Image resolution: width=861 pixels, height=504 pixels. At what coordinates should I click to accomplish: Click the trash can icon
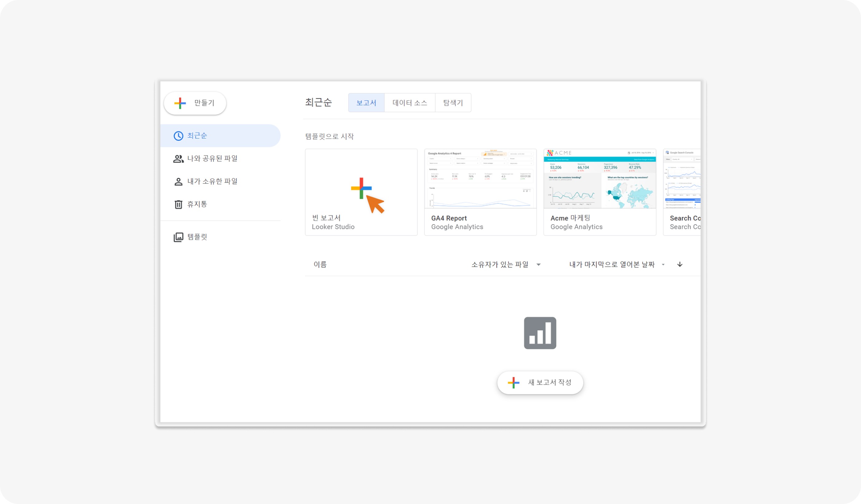pos(178,205)
